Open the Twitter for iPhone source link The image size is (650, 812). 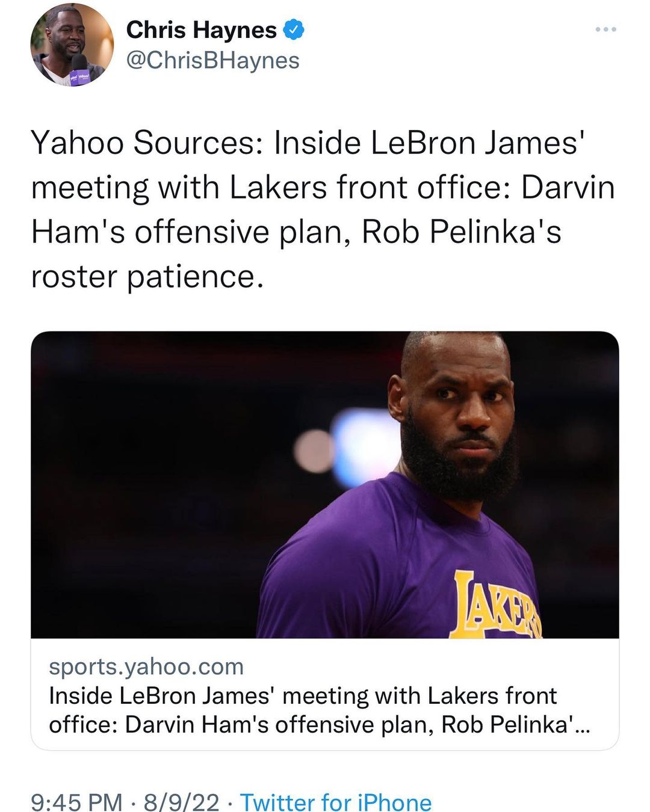[336, 802]
